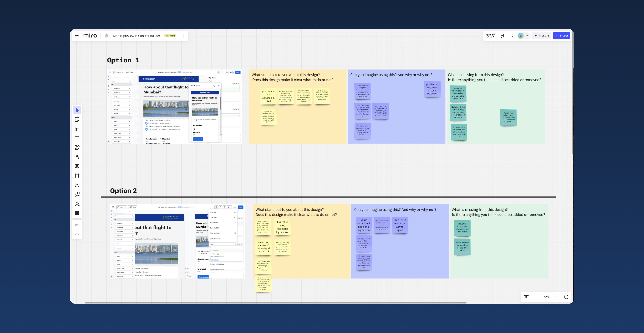Viewport: 644px width, 333px height.
Task: Select the Comment tool in sidebar
Action: pyautogui.click(x=77, y=166)
